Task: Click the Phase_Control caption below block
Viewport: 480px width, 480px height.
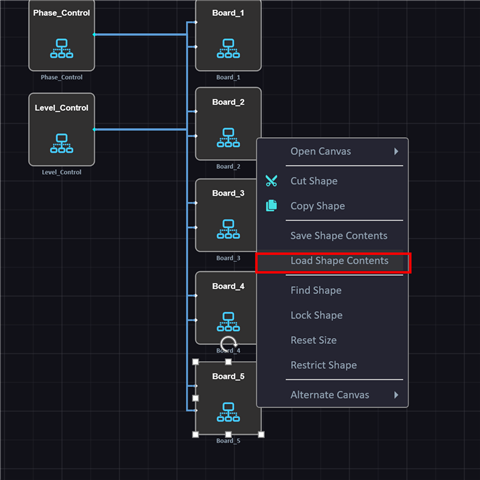Action: pos(62,77)
